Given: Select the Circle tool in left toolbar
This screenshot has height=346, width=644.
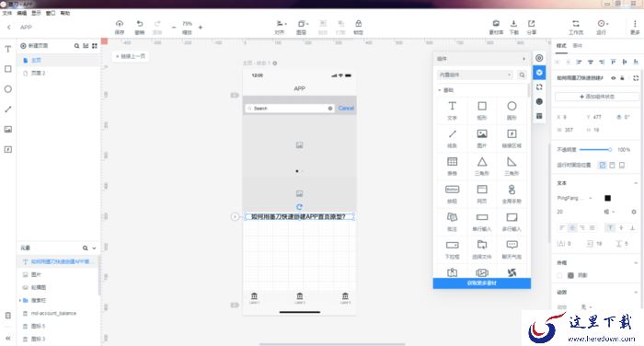Looking at the screenshot, I should 7,89.
